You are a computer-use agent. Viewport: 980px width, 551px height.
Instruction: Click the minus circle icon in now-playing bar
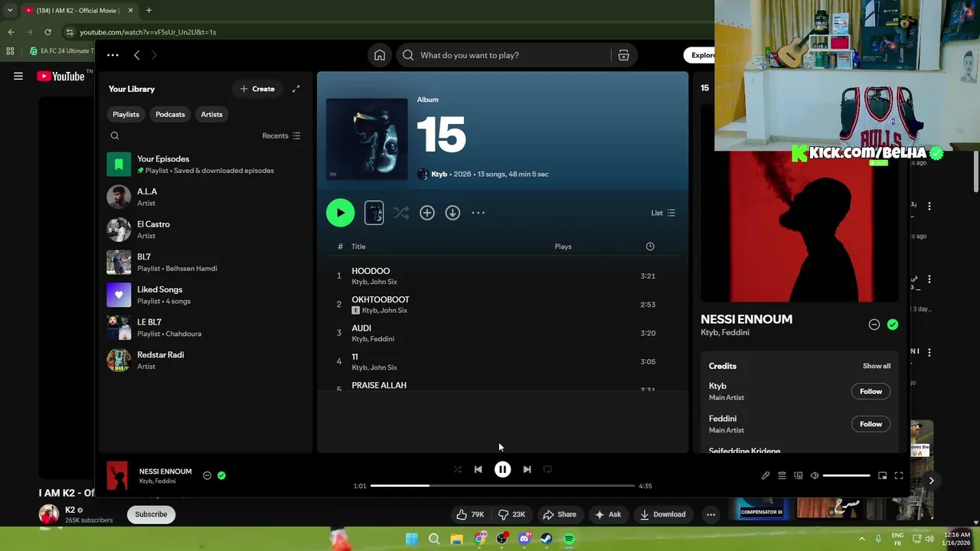207,475
